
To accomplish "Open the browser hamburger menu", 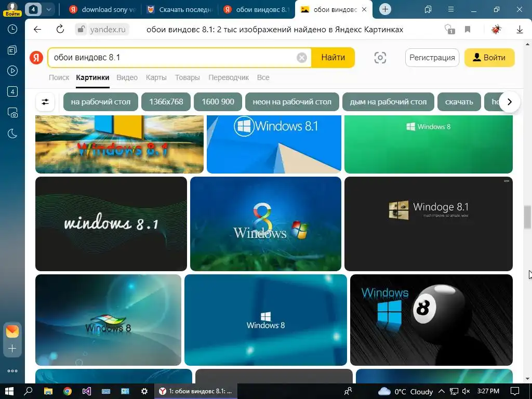I will click(450, 9).
